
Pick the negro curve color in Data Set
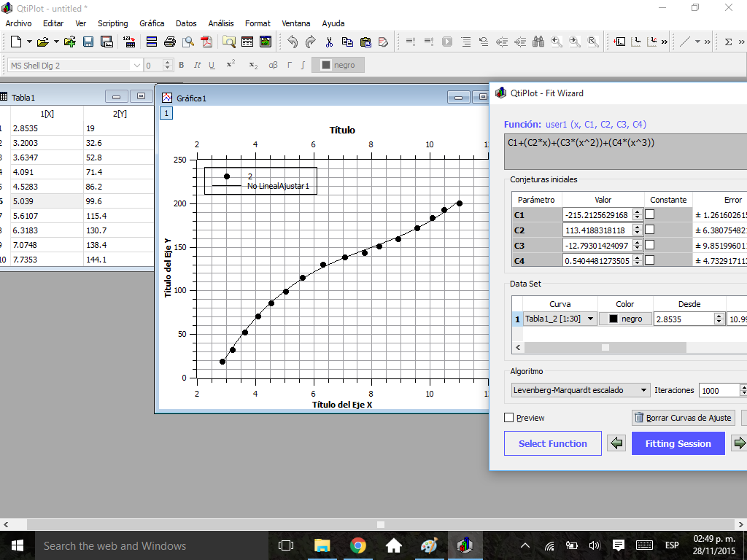tap(625, 319)
